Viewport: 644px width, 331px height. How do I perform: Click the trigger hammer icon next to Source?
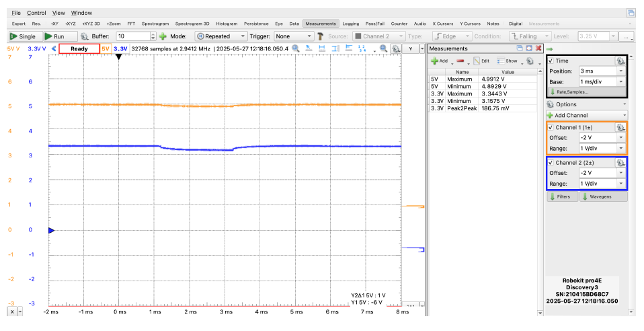321,36
